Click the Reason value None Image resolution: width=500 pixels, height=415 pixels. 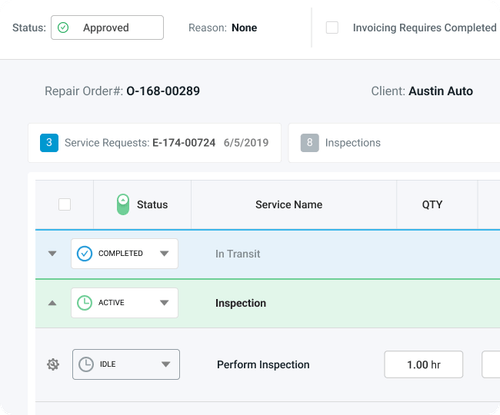(244, 28)
